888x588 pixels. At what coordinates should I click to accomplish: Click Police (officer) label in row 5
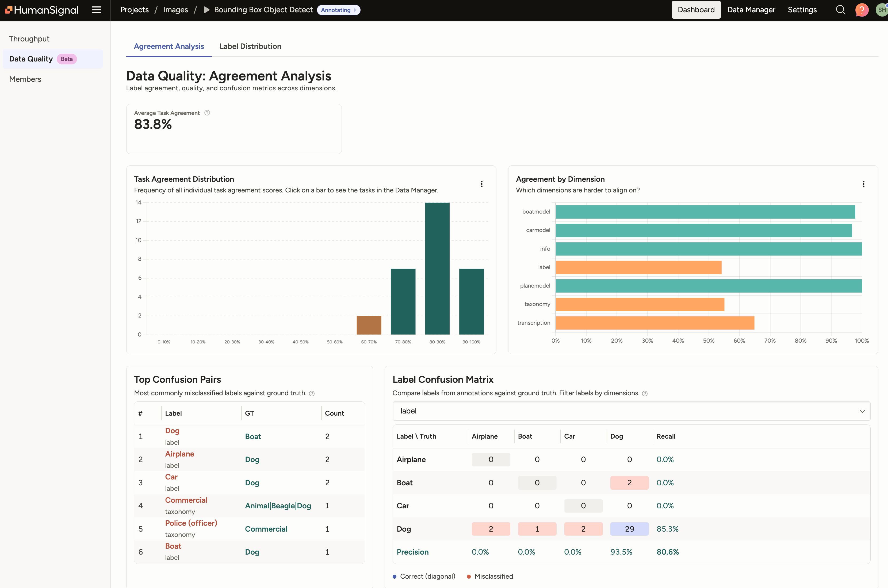[191, 523]
